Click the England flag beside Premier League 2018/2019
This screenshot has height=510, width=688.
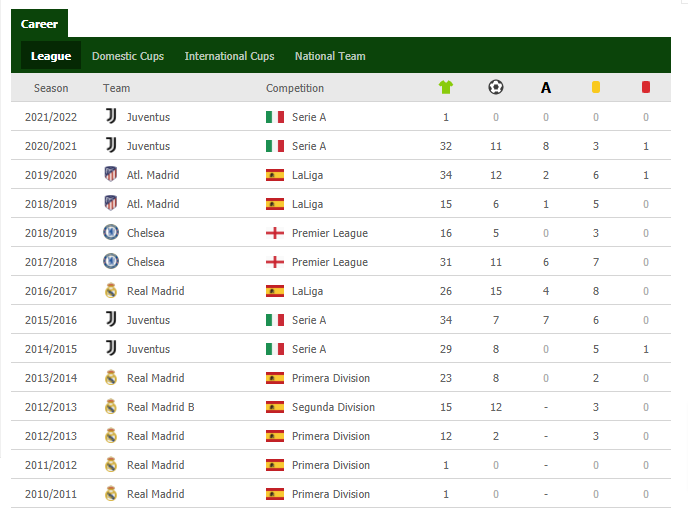(275, 233)
